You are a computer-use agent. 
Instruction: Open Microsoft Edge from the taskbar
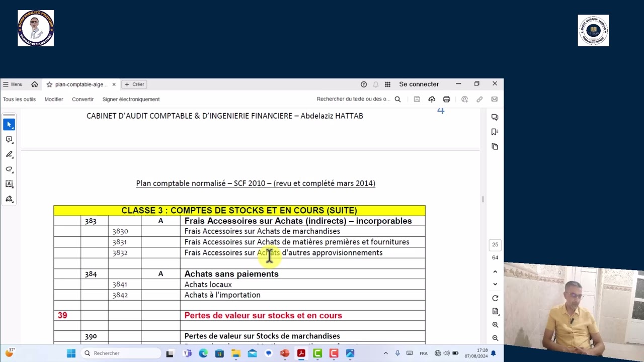[x=203, y=353]
